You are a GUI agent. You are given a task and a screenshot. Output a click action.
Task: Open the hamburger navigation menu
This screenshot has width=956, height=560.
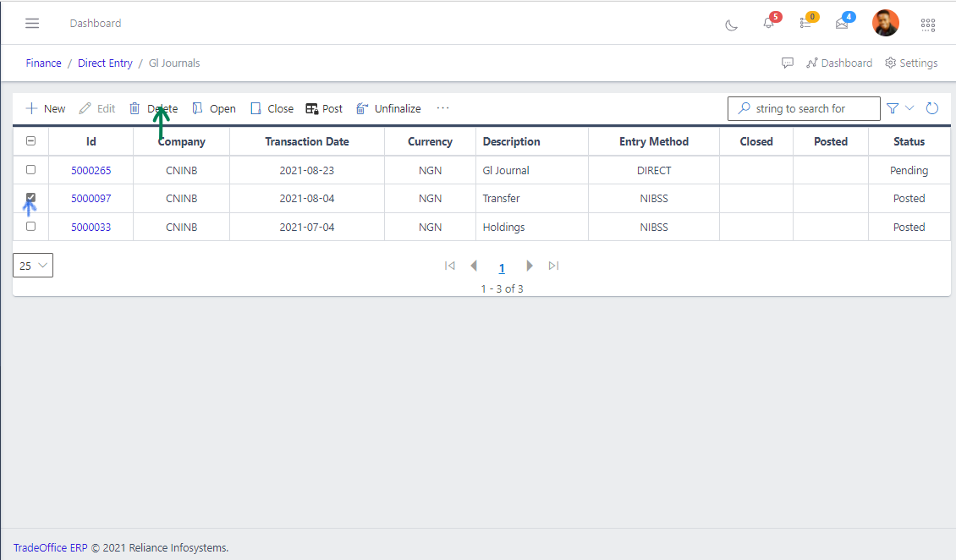(32, 23)
